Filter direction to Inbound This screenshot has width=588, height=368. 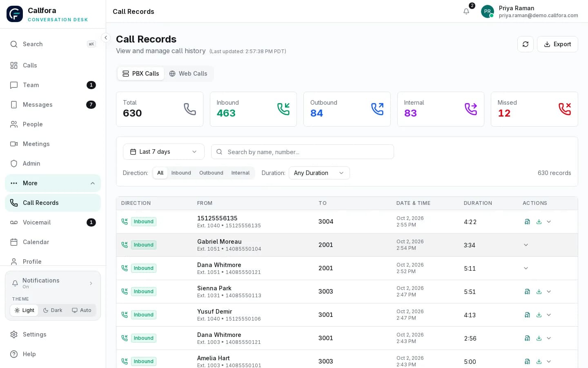[181, 173]
